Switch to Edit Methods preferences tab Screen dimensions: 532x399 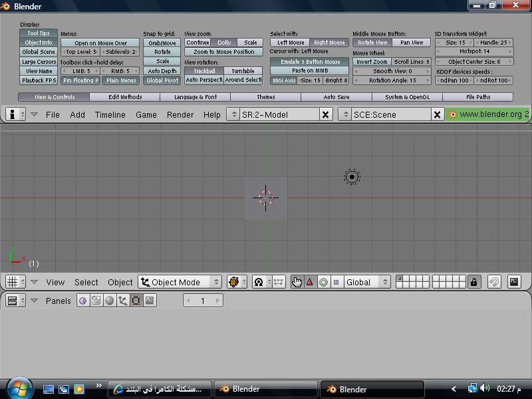pos(125,97)
